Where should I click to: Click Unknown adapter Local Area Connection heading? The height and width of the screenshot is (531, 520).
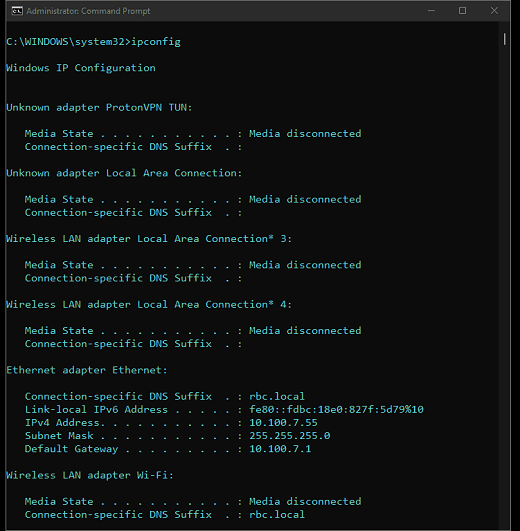click(124, 173)
